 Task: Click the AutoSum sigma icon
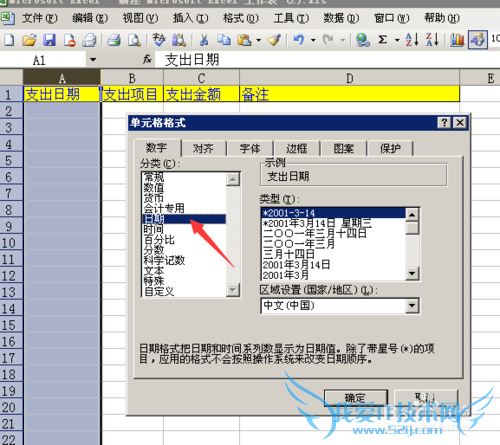383,40
